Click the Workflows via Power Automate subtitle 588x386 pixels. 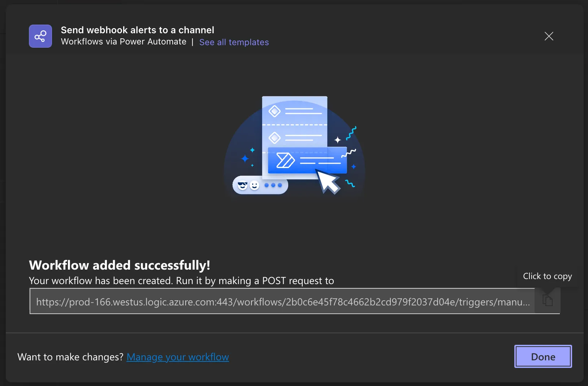pos(124,42)
